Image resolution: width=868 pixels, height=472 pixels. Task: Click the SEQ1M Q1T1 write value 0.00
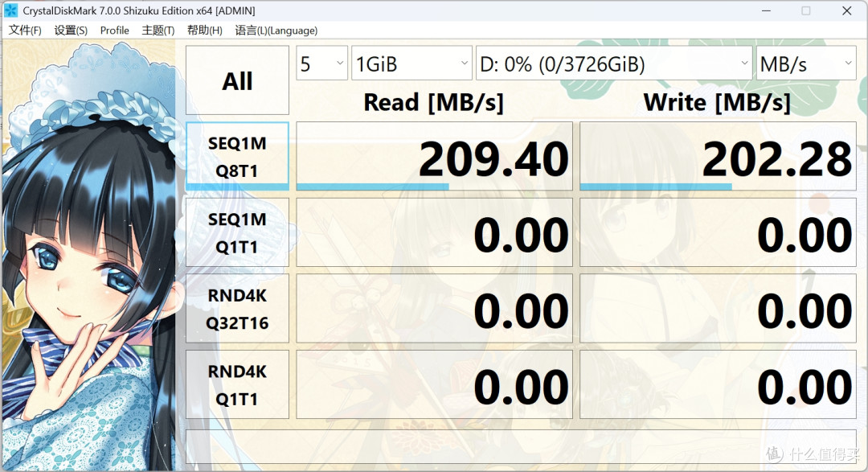[x=718, y=232]
